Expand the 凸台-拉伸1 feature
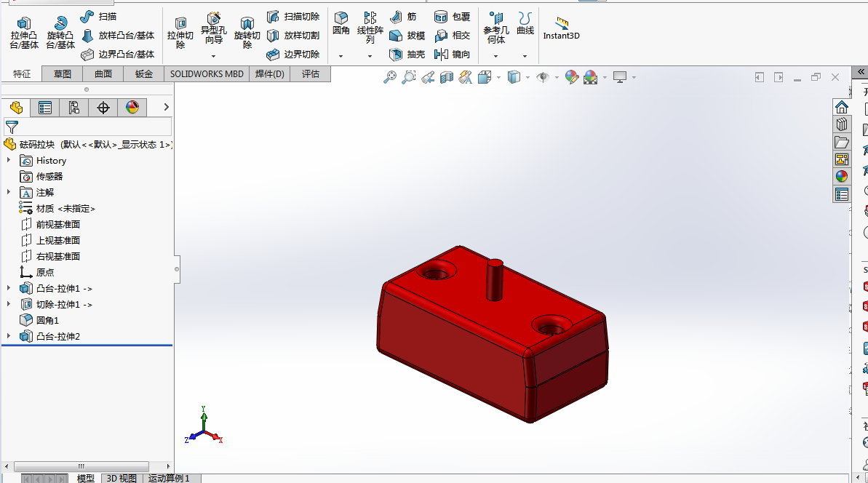This screenshot has width=868, height=483. point(8,288)
